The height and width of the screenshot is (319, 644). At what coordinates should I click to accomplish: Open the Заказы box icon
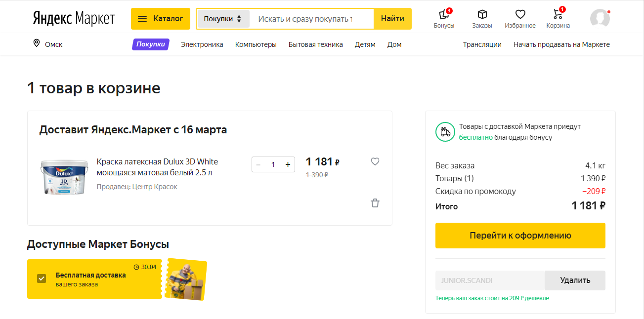coord(482,19)
